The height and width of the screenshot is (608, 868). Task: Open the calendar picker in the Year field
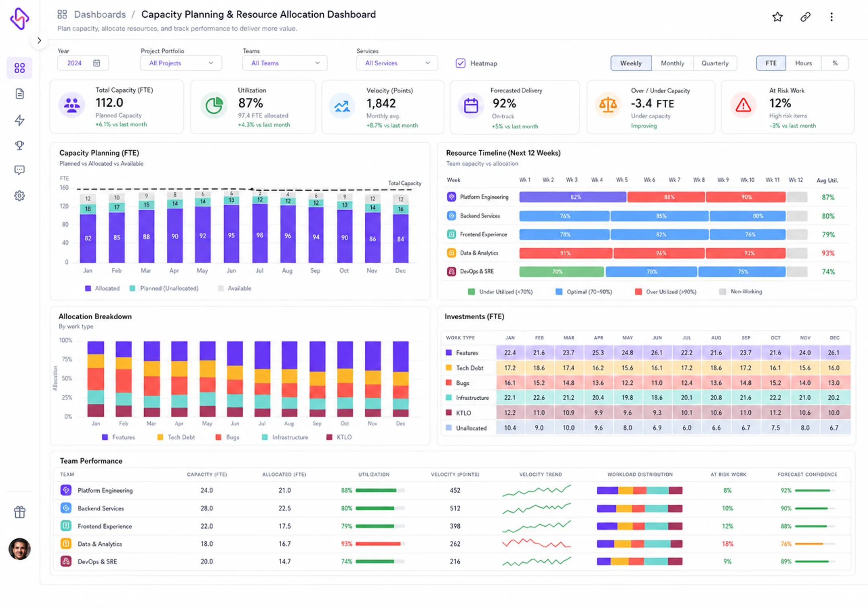tap(96, 63)
